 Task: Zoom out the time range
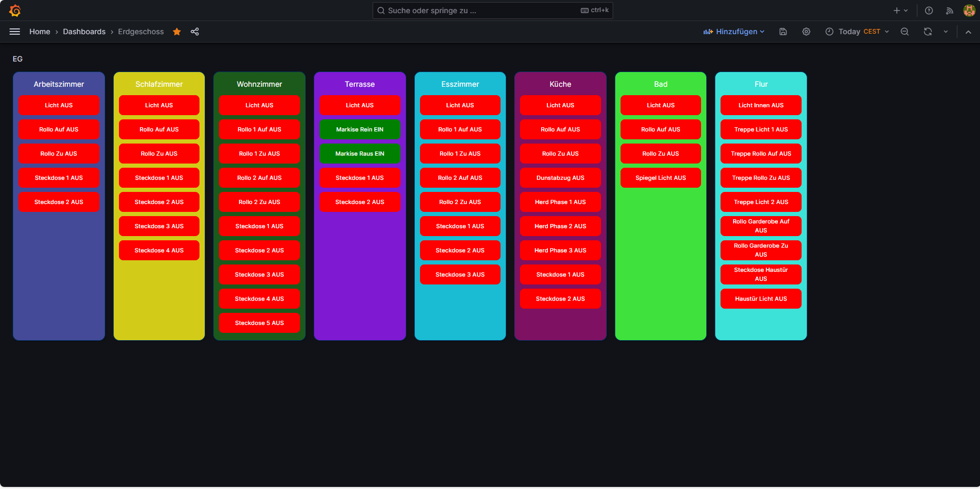(x=905, y=32)
